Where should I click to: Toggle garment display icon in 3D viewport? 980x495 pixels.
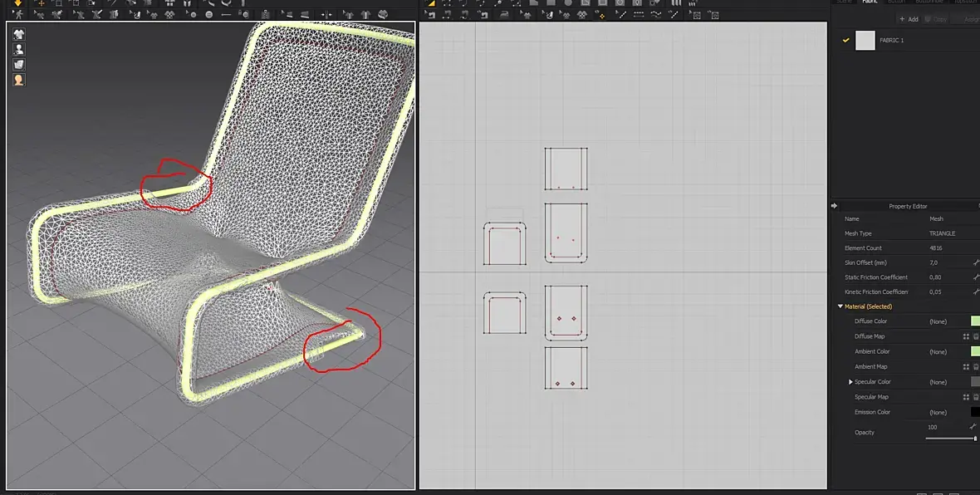[x=19, y=34]
